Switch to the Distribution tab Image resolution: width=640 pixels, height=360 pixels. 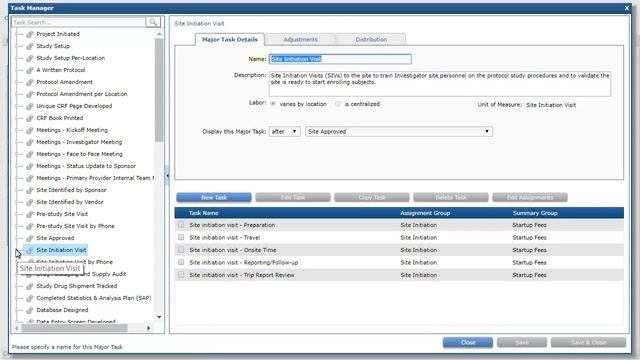click(x=371, y=40)
